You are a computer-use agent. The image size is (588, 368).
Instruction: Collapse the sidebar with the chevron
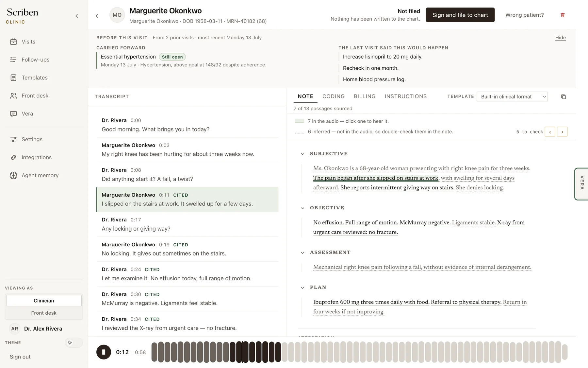[77, 16]
